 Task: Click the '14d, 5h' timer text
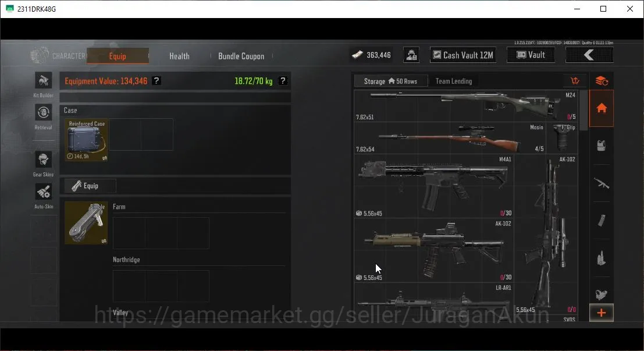pos(81,156)
